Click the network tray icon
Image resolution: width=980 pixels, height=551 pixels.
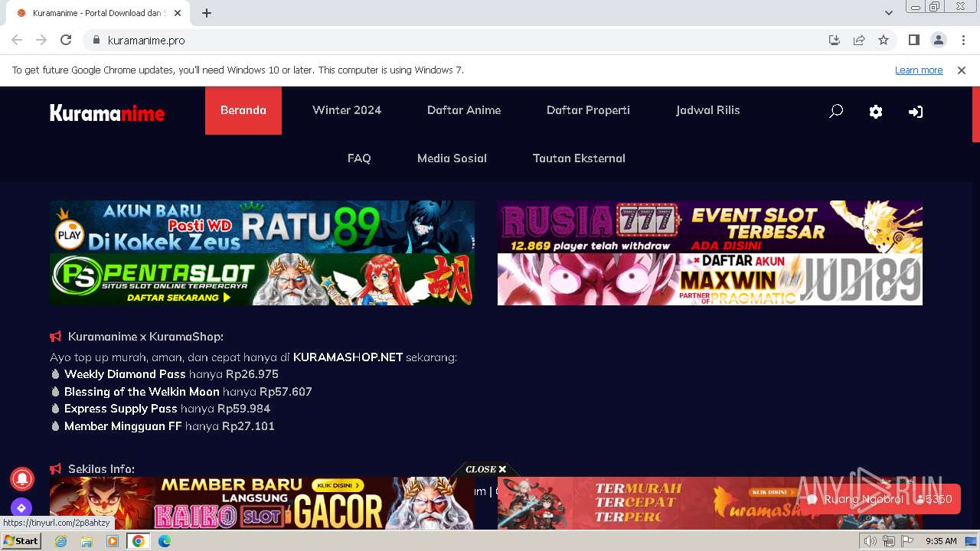pyautogui.click(x=889, y=541)
